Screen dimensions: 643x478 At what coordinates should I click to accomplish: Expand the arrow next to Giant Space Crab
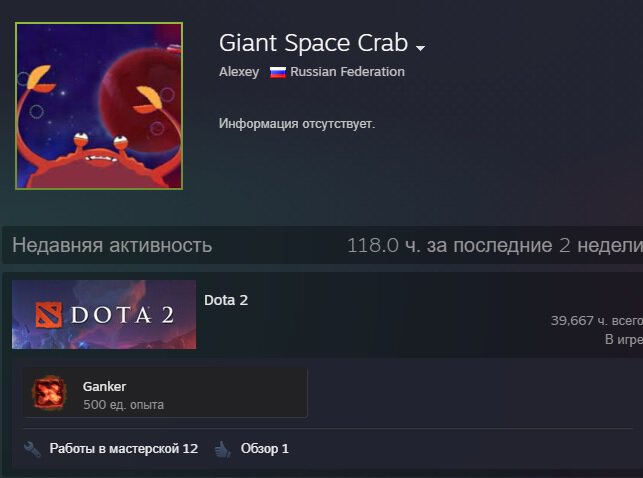coord(420,48)
